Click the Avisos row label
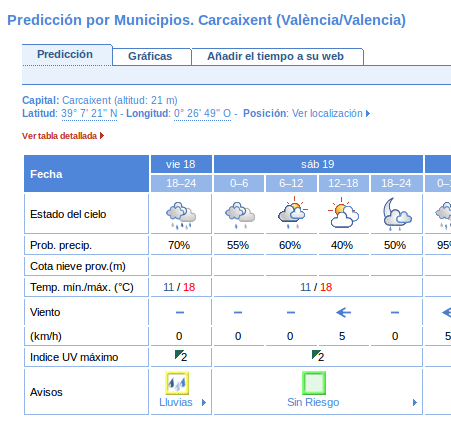The width and height of the screenshot is (451, 429). pyautogui.click(x=46, y=392)
